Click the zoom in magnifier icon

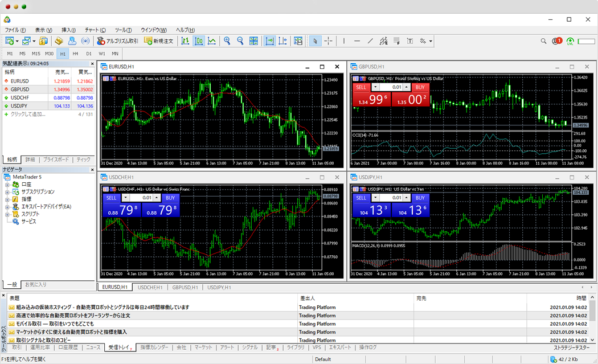pyautogui.click(x=227, y=41)
